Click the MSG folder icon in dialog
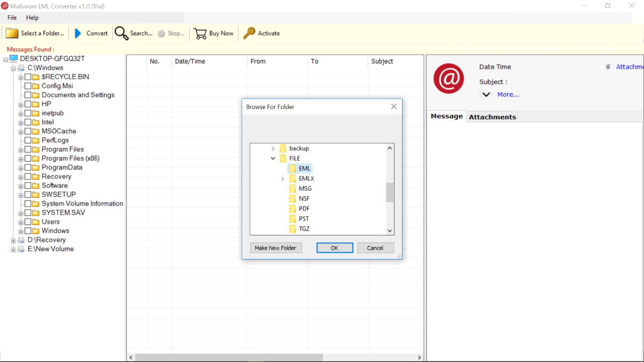The image size is (644, 362). [292, 189]
